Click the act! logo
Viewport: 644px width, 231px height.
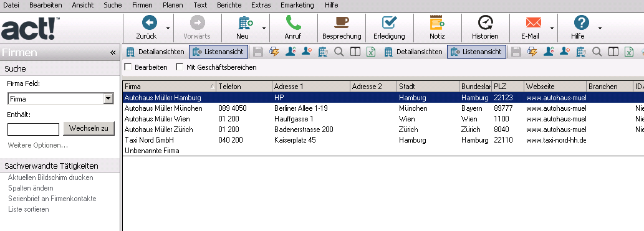click(31, 28)
